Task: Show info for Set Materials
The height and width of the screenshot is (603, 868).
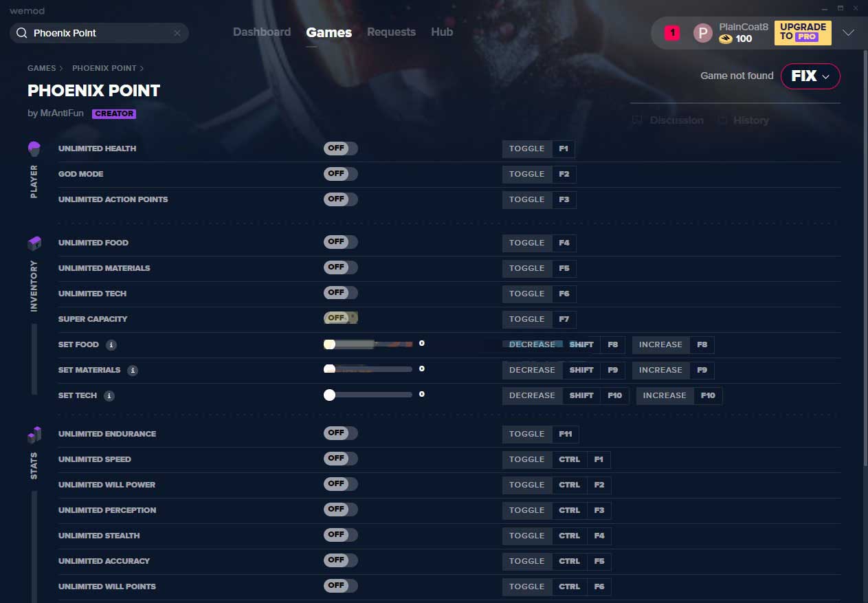Action: 133,371
